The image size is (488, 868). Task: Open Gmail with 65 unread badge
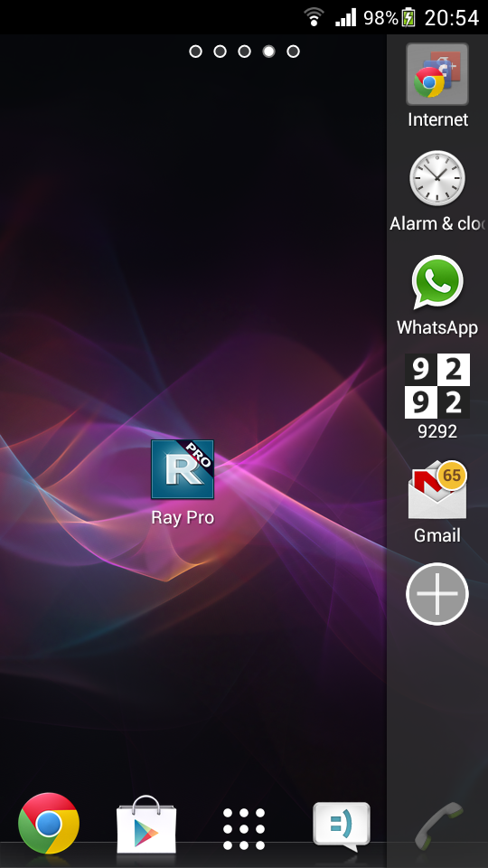click(437, 489)
